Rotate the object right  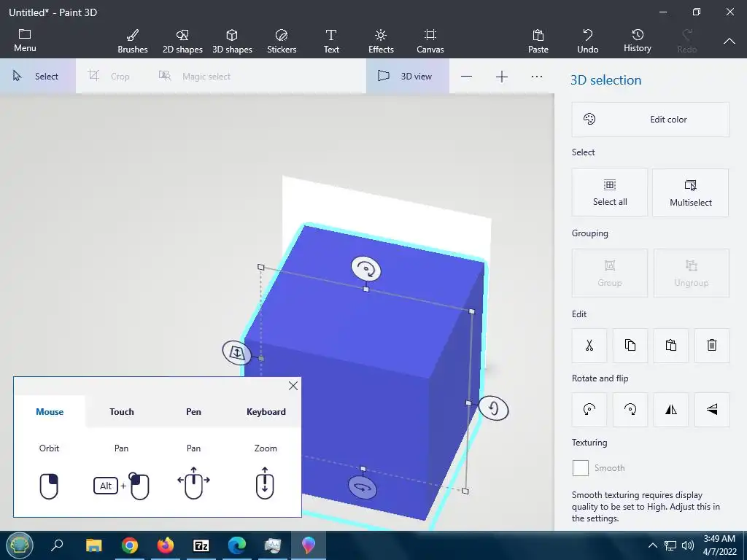pyautogui.click(x=630, y=410)
